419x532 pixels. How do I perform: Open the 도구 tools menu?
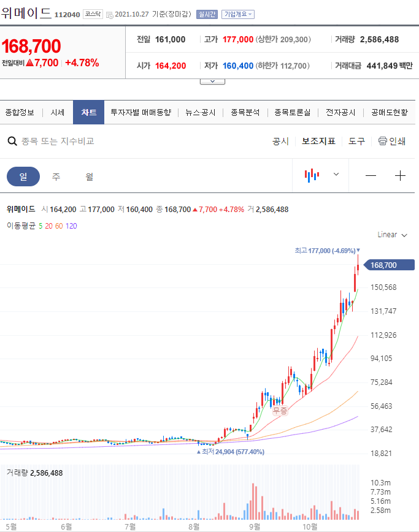(356, 141)
